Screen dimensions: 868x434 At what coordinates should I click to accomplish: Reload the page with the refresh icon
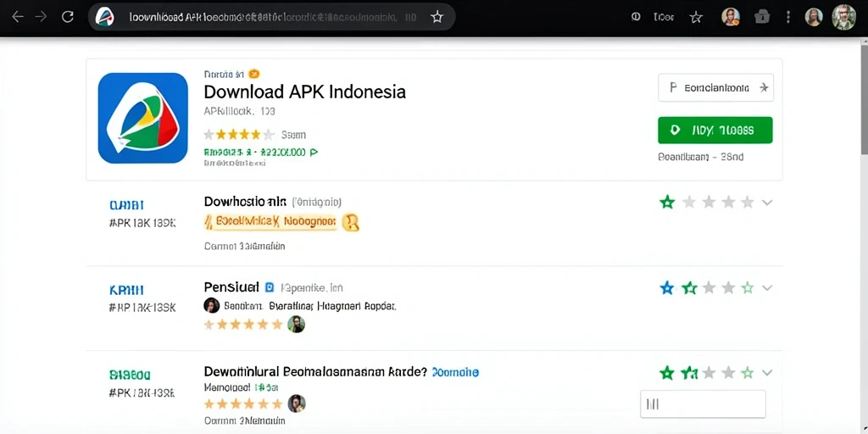pyautogui.click(x=68, y=17)
